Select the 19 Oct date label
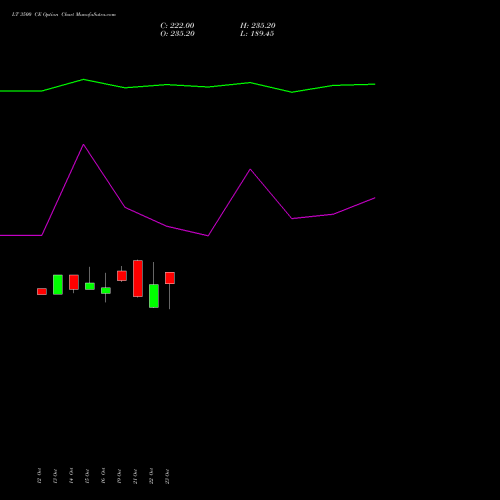The width and height of the screenshot is (500, 500). (x=119, y=476)
